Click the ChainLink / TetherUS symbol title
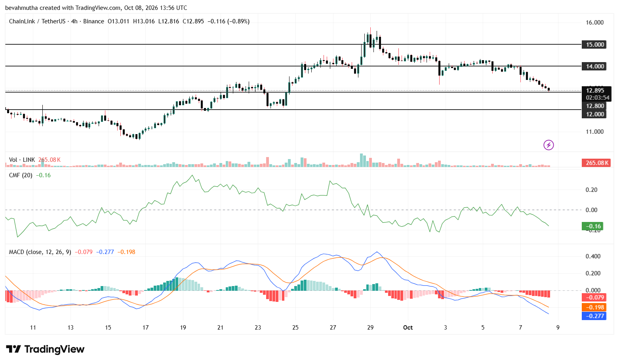619x364 pixels. point(37,21)
